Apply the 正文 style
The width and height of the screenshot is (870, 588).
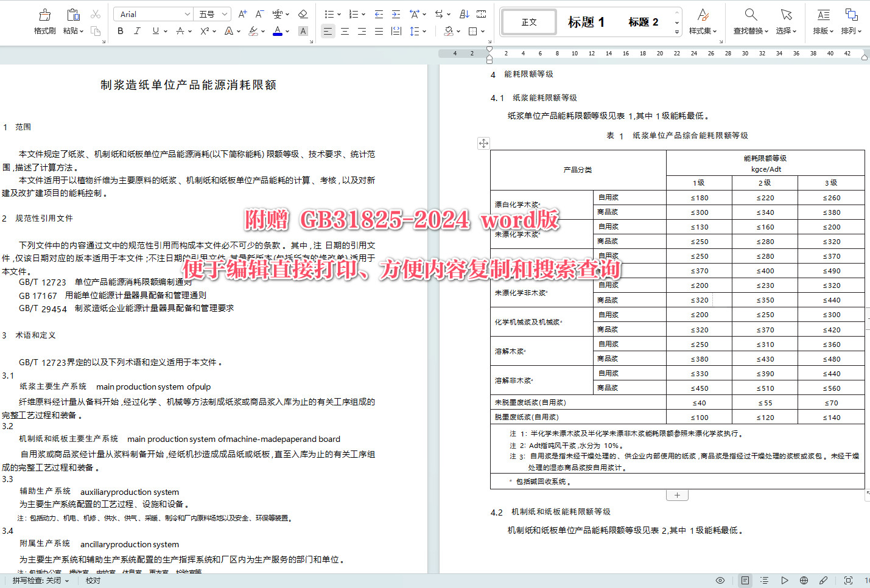point(528,22)
